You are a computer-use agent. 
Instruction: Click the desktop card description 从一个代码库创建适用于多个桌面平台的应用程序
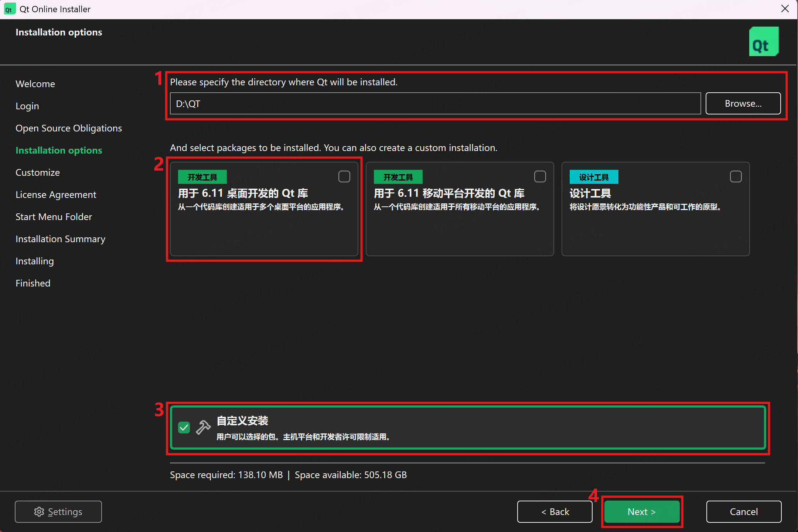pyautogui.click(x=261, y=207)
